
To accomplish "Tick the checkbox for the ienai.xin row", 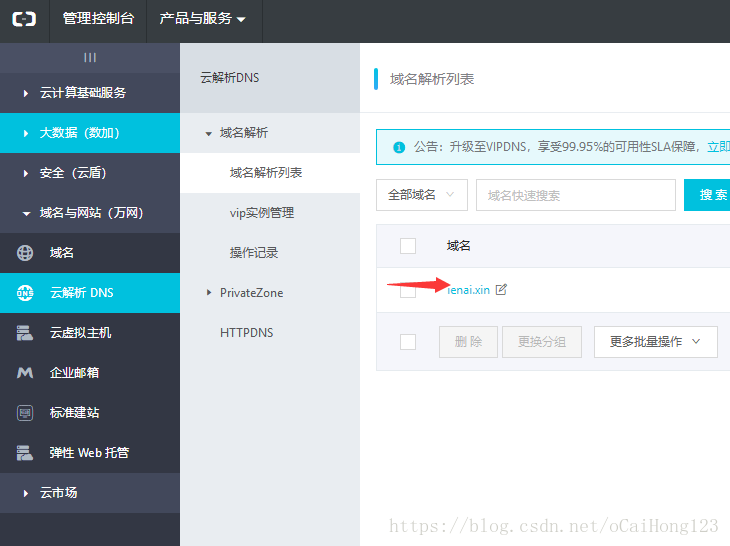I will (x=408, y=291).
